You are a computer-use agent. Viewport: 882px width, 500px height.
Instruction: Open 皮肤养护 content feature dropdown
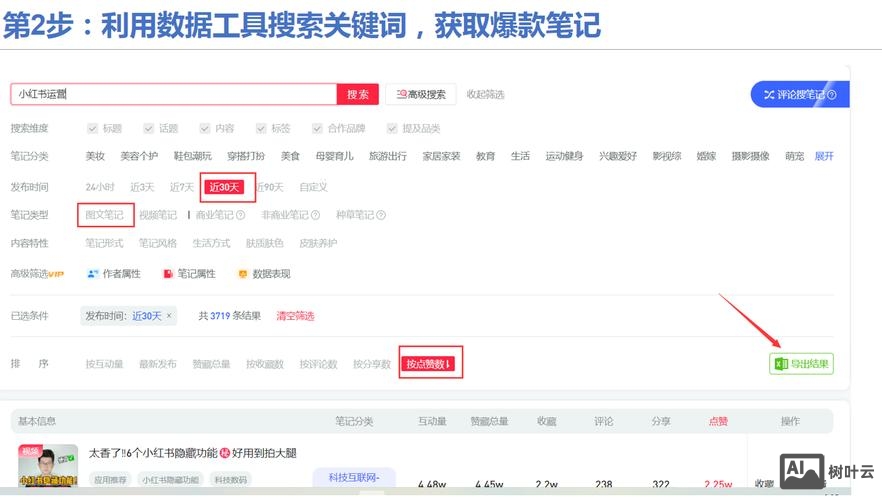(318, 244)
